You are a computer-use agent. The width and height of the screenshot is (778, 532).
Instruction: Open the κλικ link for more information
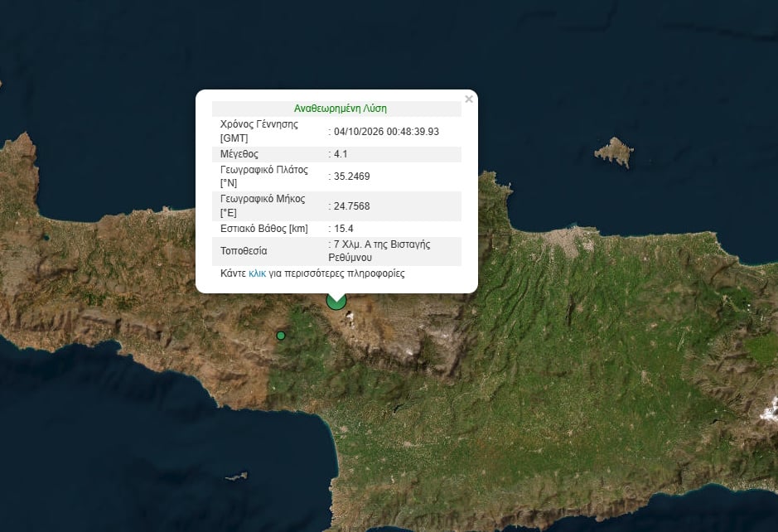pos(257,273)
